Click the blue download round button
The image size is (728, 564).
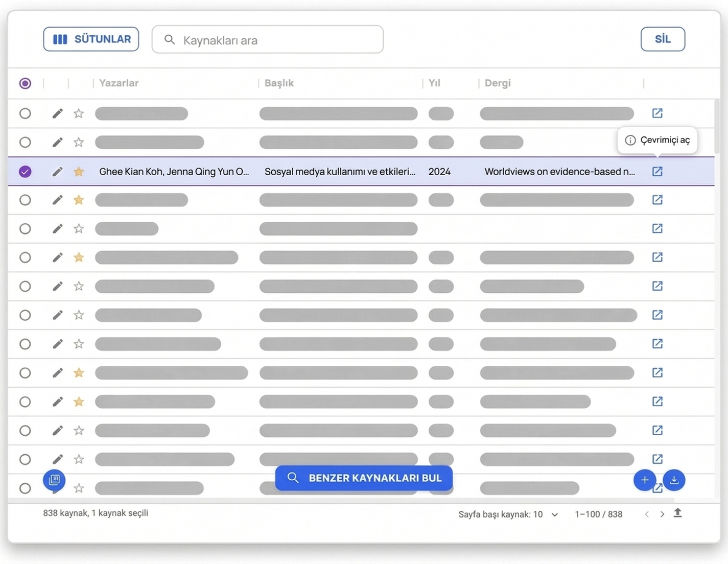674,480
